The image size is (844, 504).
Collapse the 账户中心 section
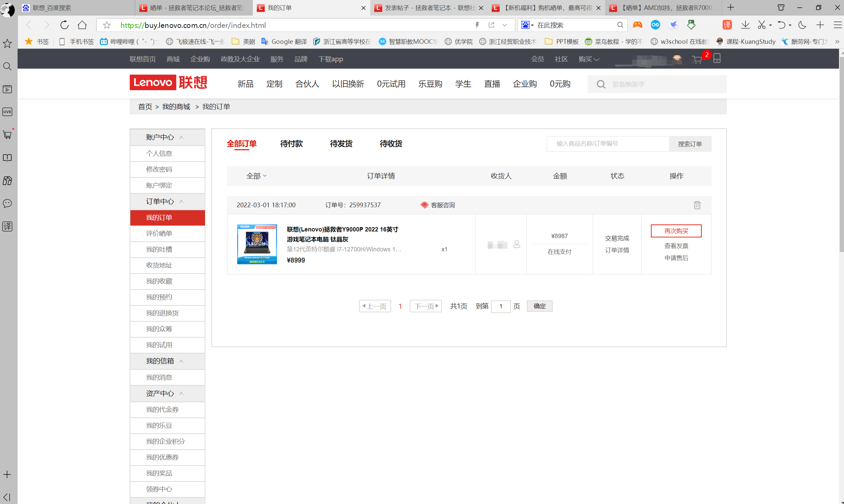click(181, 137)
